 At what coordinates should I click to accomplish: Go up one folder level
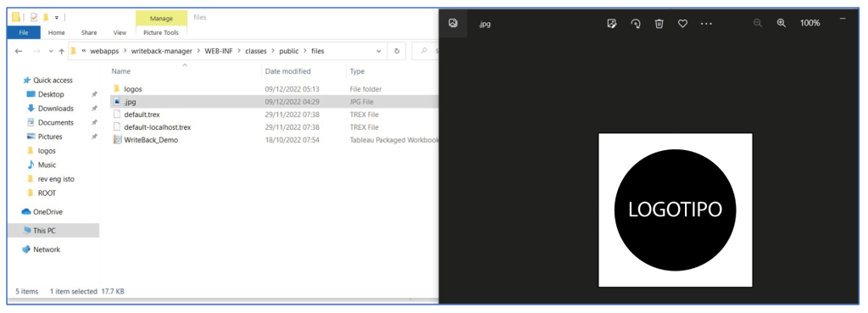[x=61, y=51]
